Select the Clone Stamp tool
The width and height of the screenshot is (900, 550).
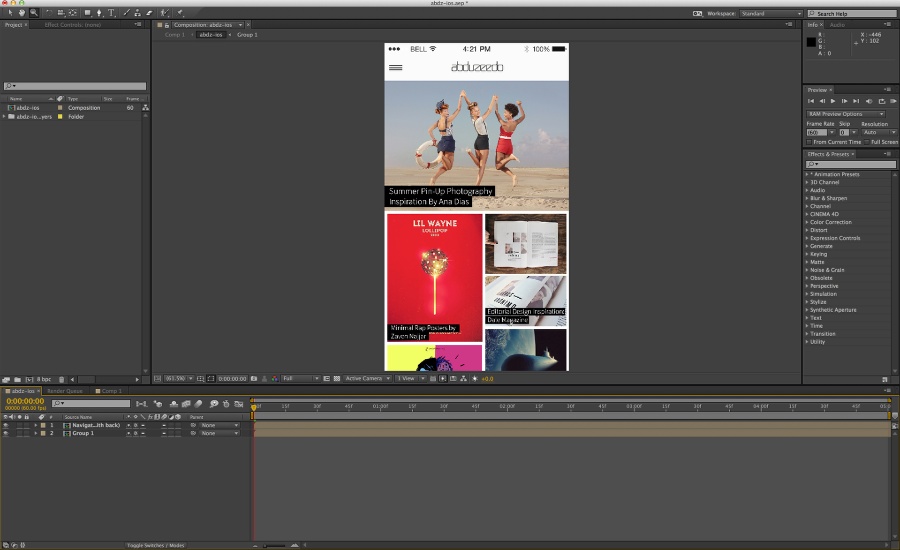(138, 13)
